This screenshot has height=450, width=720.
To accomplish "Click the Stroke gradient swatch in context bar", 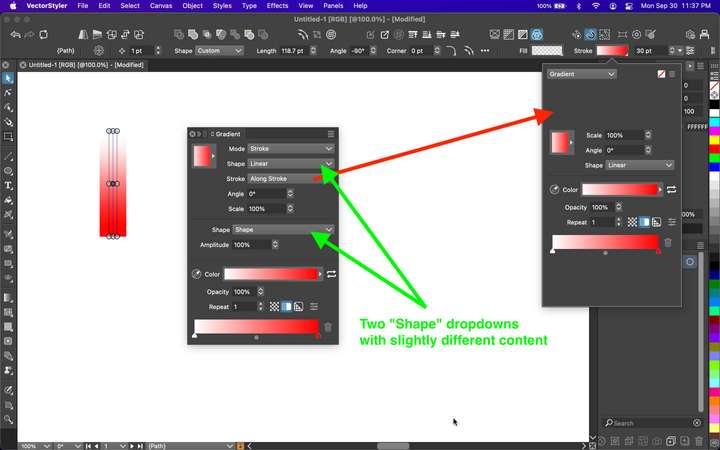I will pos(613,51).
